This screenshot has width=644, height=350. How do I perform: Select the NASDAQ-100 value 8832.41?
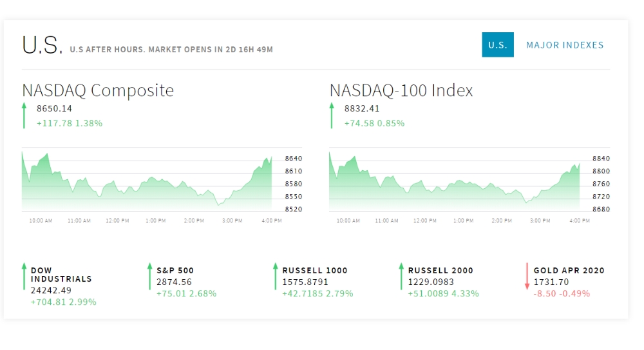362,108
